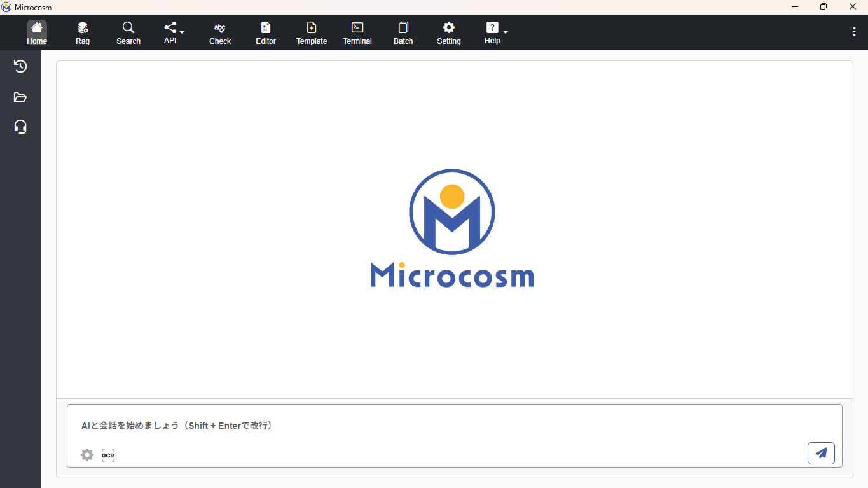Open the abc Check tool

220,33
